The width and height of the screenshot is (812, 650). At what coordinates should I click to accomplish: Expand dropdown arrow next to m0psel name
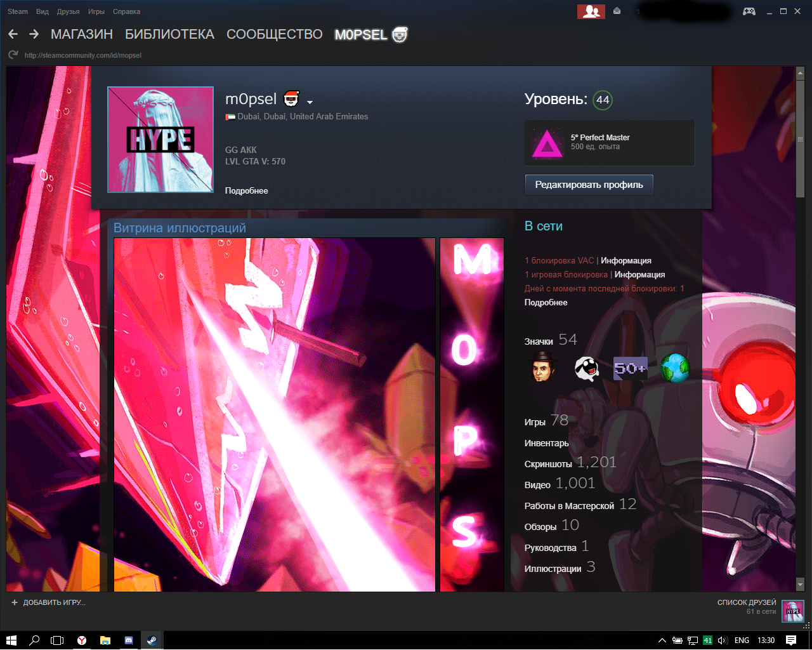(x=310, y=102)
